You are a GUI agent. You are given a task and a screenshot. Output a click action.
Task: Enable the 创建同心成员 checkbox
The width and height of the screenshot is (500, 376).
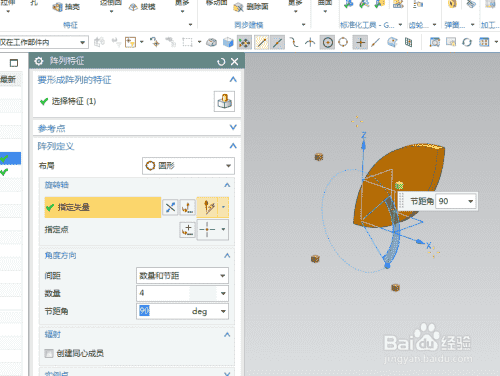pyautogui.click(x=49, y=353)
